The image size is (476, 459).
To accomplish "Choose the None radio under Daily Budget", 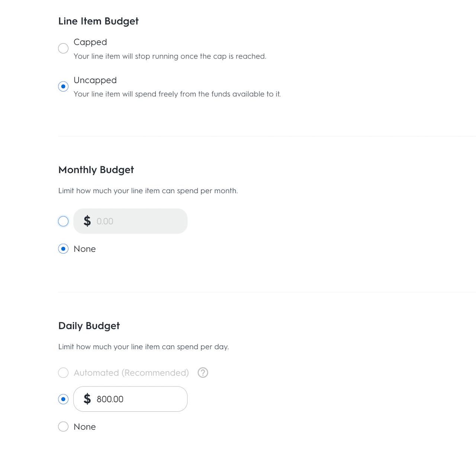I will click(x=63, y=427).
